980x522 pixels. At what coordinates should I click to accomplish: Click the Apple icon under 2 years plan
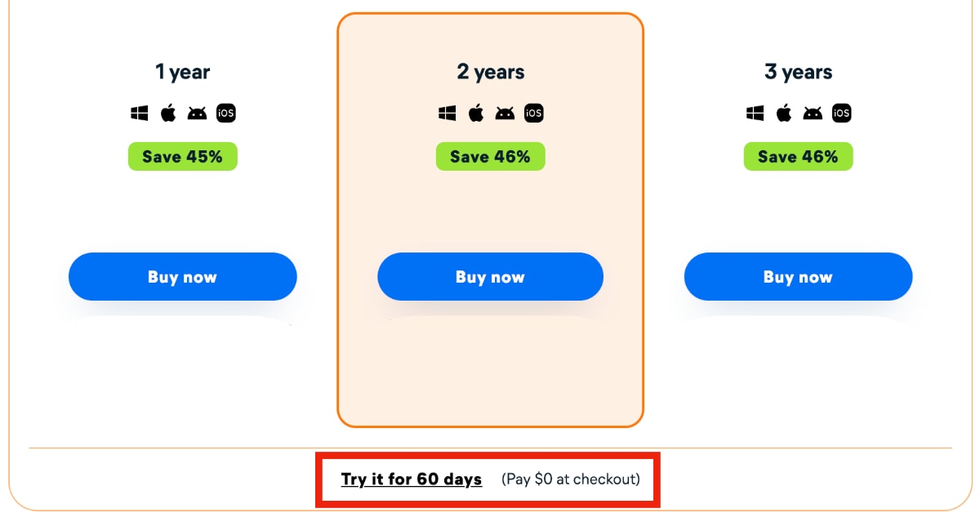tap(476, 113)
